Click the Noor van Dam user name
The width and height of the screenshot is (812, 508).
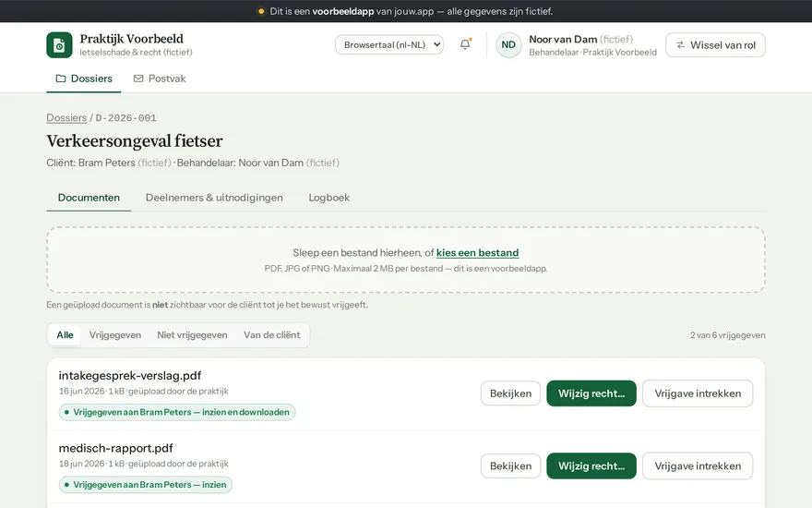[563, 40]
